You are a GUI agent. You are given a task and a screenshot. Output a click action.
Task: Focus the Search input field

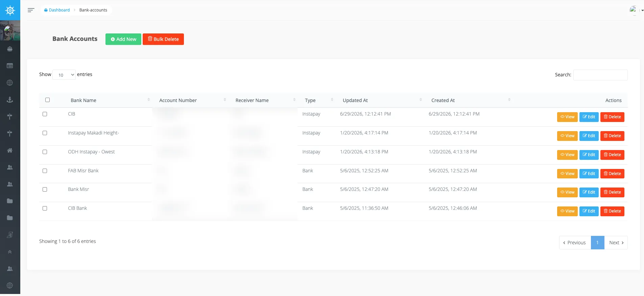[x=600, y=75]
